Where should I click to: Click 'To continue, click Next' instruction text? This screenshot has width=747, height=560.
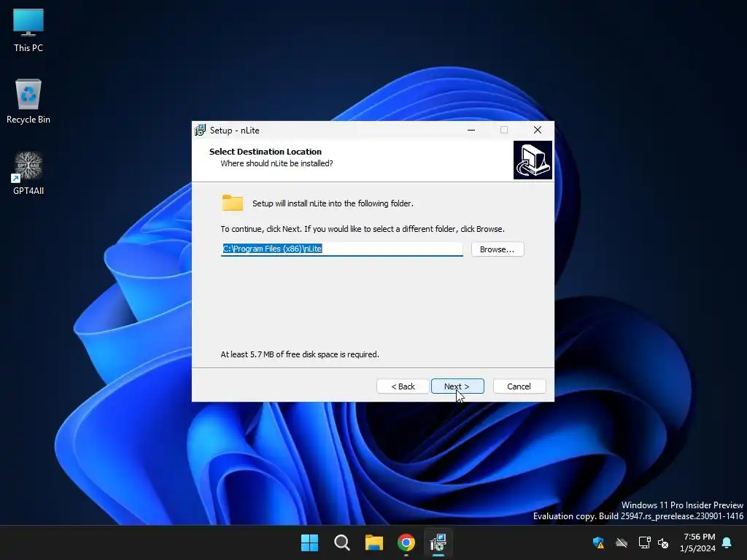363,229
